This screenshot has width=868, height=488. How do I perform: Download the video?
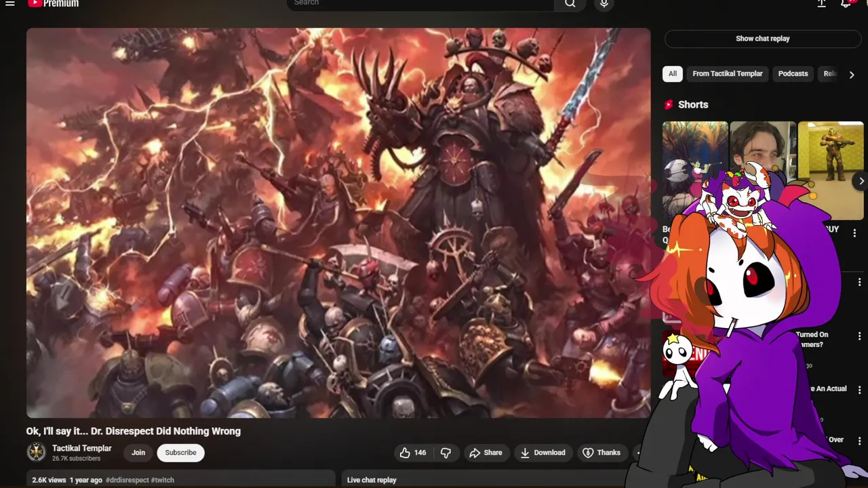542,453
